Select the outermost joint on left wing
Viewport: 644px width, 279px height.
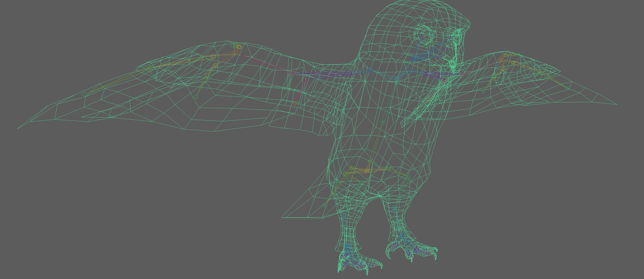(x=85, y=94)
